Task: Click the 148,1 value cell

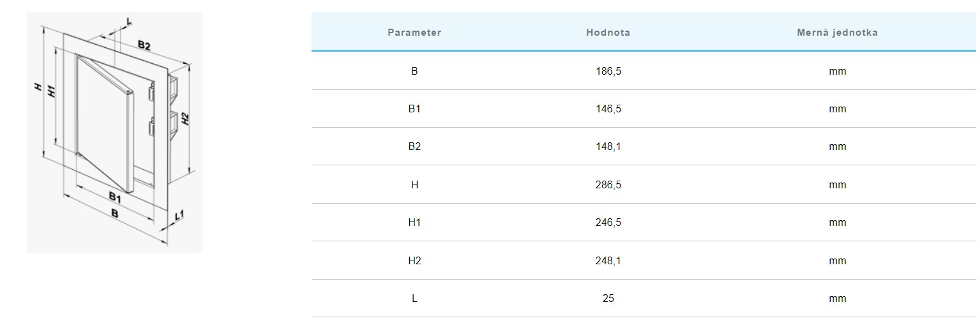Action: pos(608,147)
